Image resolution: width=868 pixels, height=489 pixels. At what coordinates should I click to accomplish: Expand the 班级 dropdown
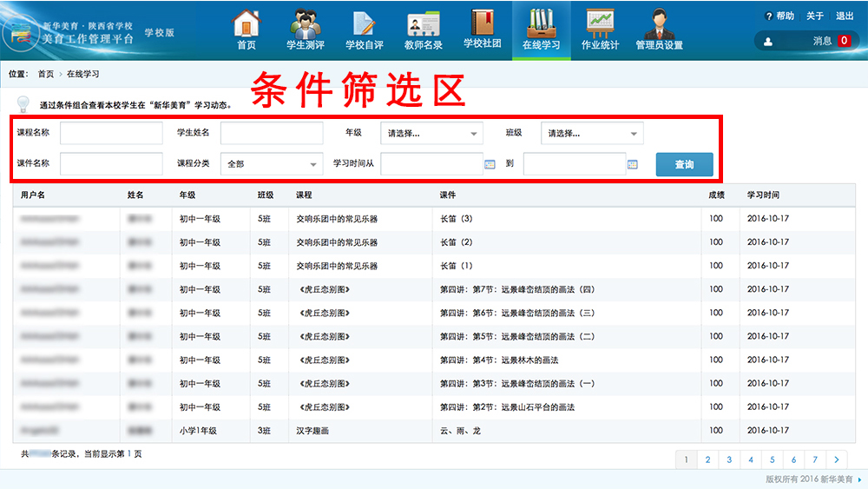592,134
